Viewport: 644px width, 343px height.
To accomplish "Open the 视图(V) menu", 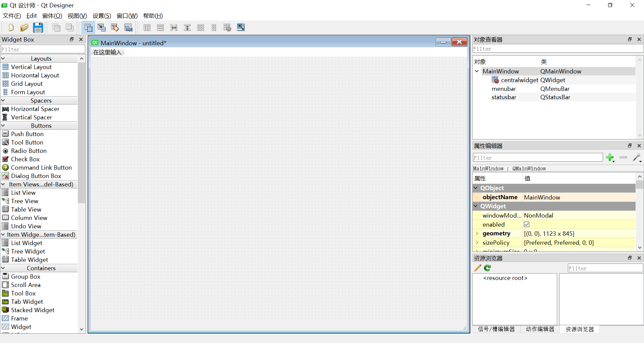I will tap(77, 16).
